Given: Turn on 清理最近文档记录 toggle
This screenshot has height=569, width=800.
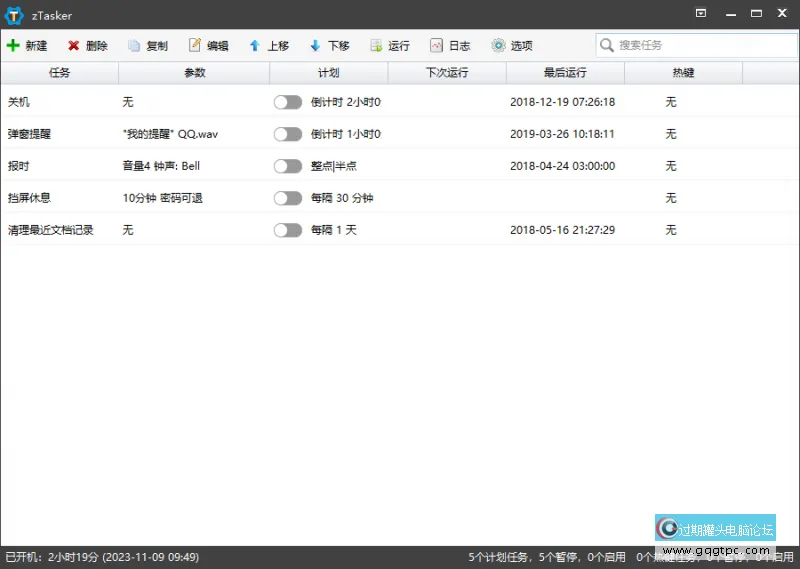Looking at the screenshot, I should [288, 230].
